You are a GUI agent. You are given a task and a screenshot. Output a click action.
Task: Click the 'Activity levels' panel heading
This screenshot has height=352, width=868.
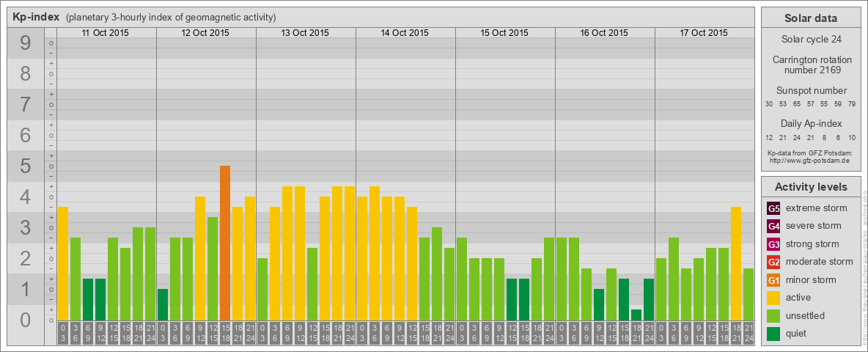pyautogui.click(x=810, y=187)
